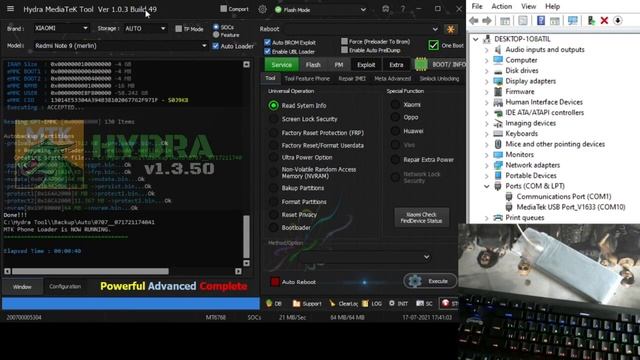
Task: Open the LOG notes icon
Action: click(x=371, y=303)
